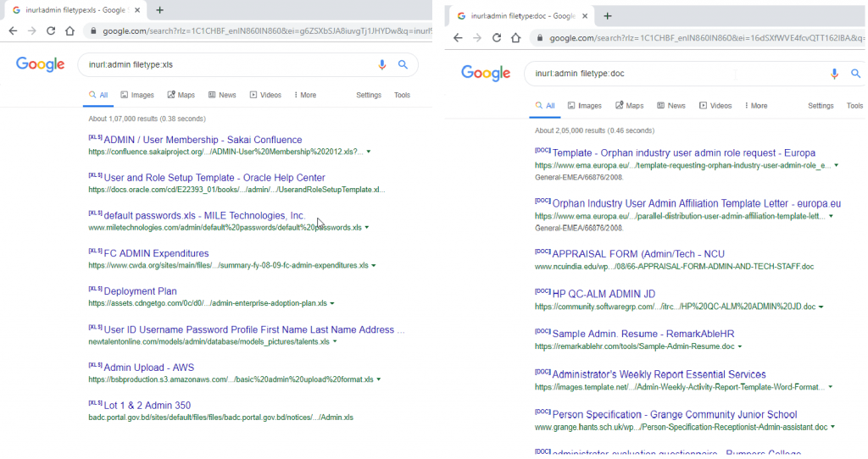The image size is (868, 459).
Task: Reload page in left xls window
Action: pos(51,31)
